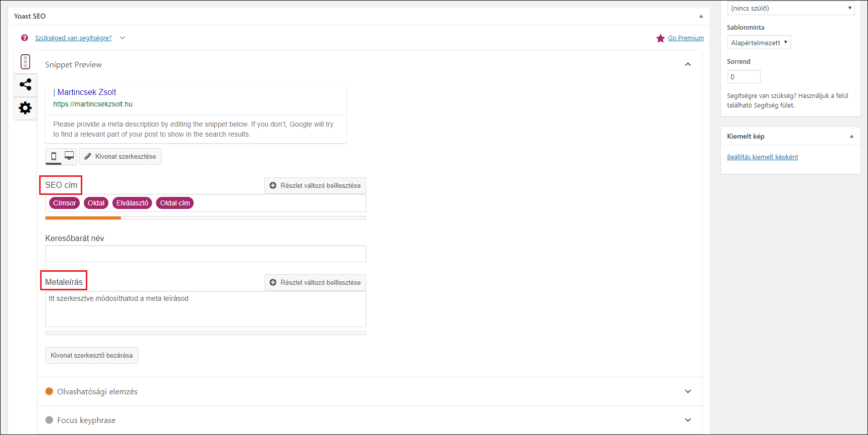Image resolution: width=868 pixels, height=435 pixels.
Task: Click into the Metaleírás text area
Action: tap(206, 309)
